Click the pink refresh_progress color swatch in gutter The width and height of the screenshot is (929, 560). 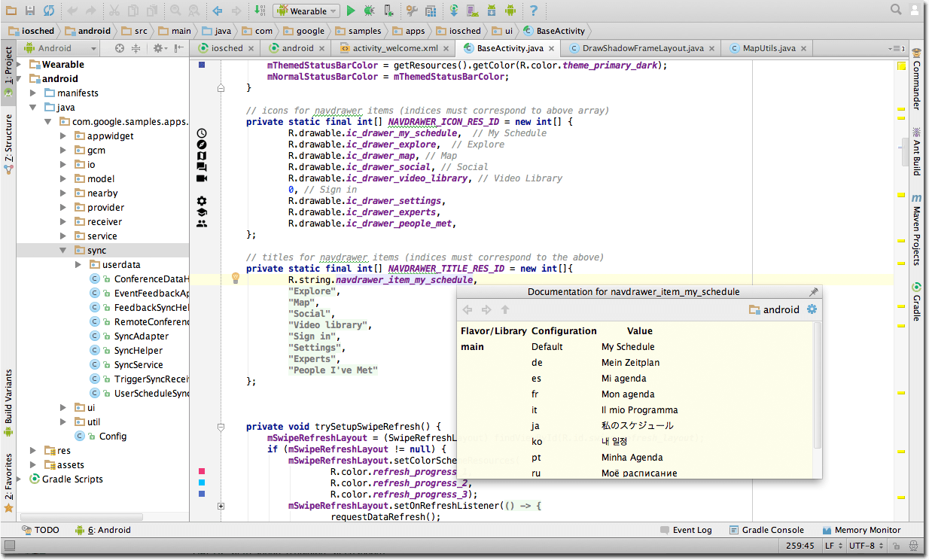pyautogui.click(x=202, y=471)
